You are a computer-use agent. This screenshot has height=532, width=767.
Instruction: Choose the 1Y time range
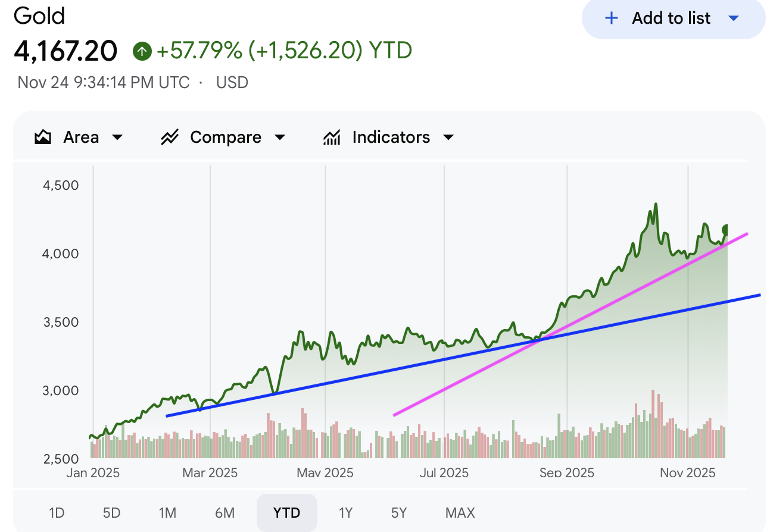click(345, 512)
